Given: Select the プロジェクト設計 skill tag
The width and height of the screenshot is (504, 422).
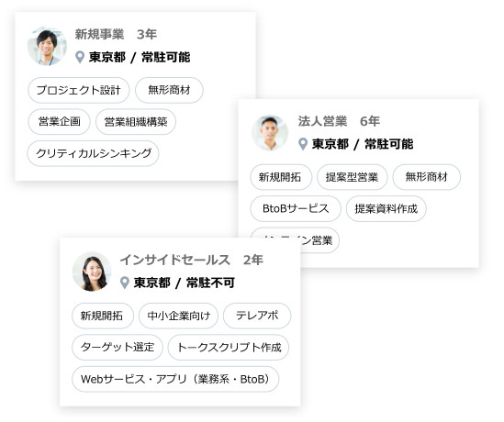Looking at the screenshot, I should click(79, 90).
